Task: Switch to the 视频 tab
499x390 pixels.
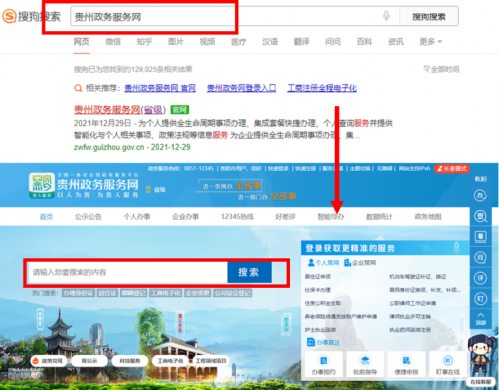Action: point(207,42)
